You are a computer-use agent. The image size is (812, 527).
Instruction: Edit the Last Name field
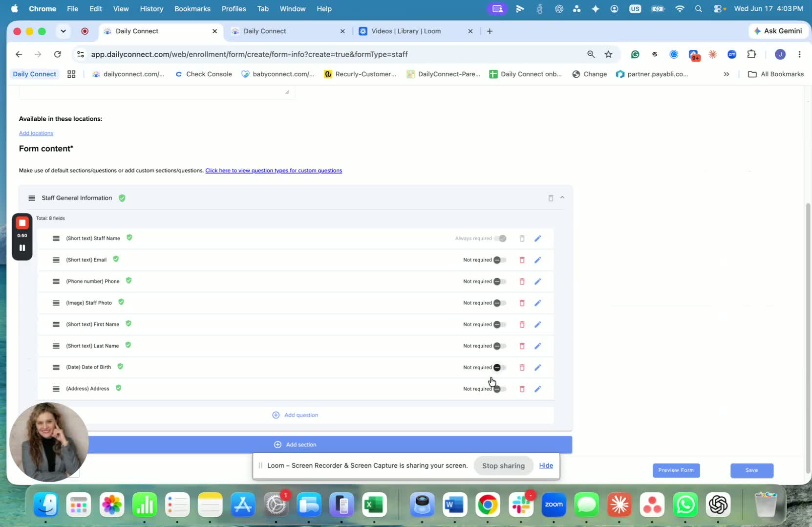click(537, 346)
